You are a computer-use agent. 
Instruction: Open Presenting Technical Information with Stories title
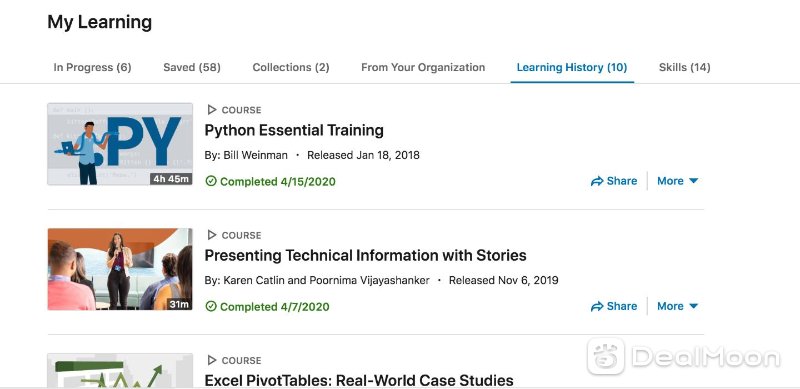[x=365, y=255]
